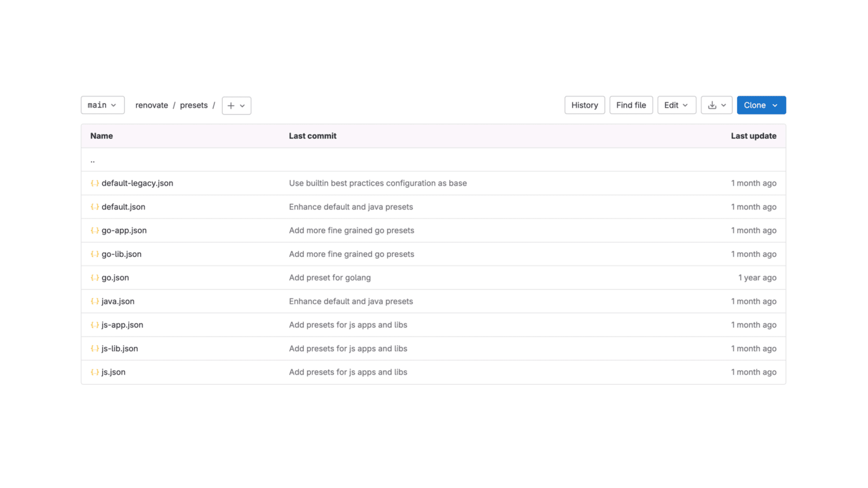Click the Find file button
The image size is (868, 488).
click(x=631, y=105)
